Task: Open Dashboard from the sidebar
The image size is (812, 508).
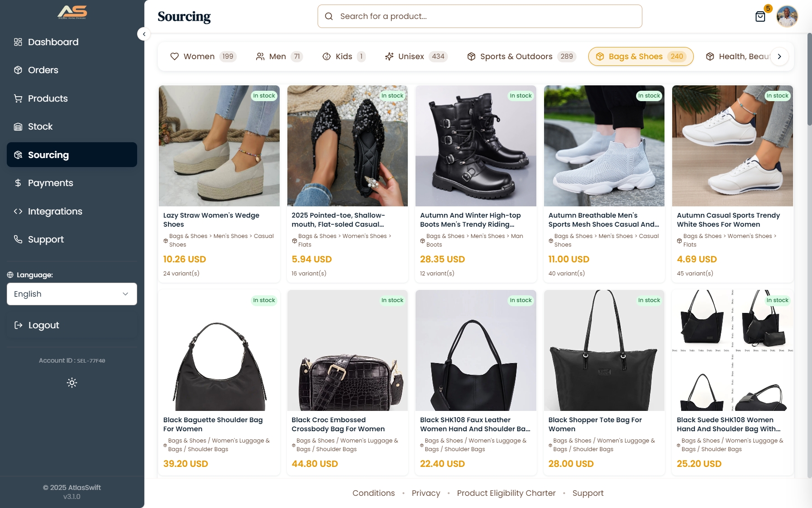Action: 53,42
